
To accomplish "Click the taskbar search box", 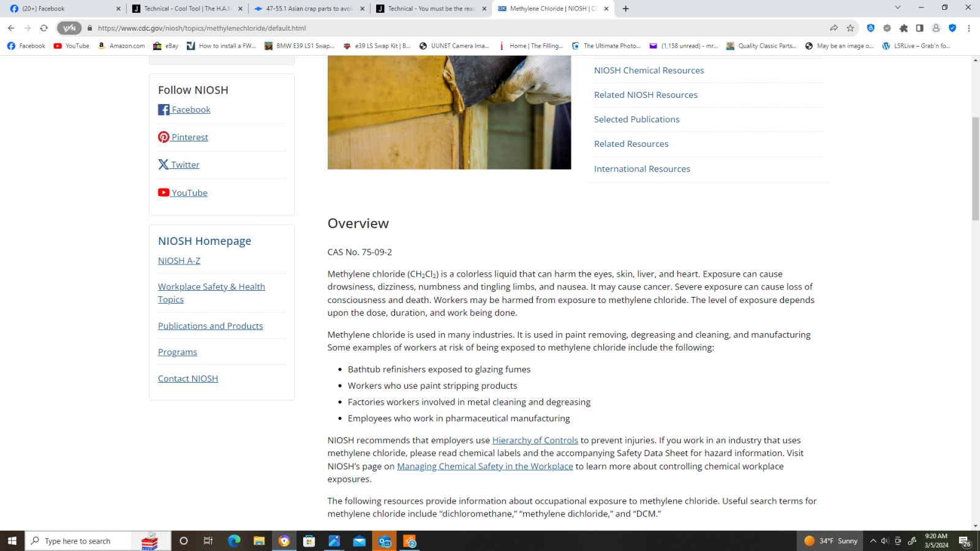I will click(x=98, y=541).
